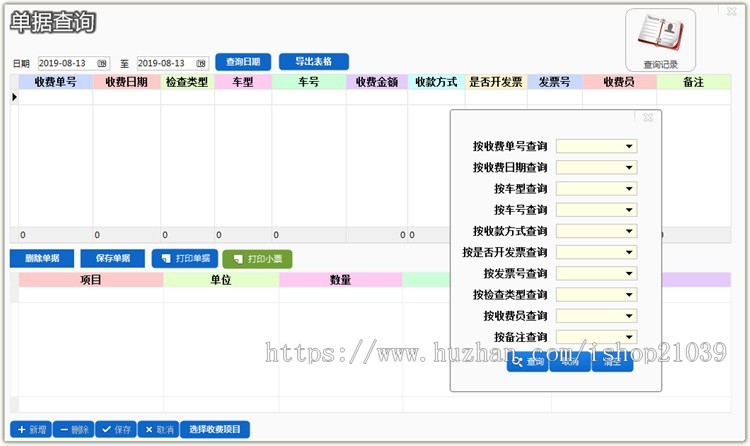Expand the 按收款方式查询 dropdown
The height and width of the screenshot is (446, 750).
(x=629, y=231)
